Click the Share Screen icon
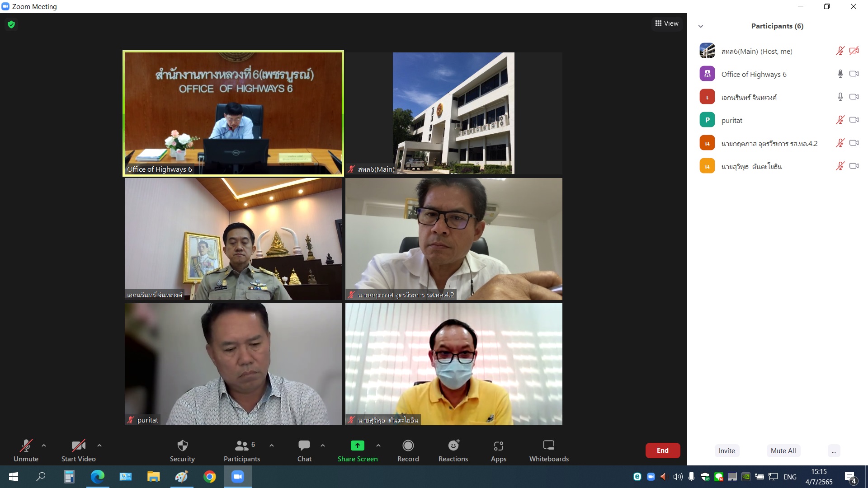The width and height of the screenshot is (868, 488). click(357, 446)
